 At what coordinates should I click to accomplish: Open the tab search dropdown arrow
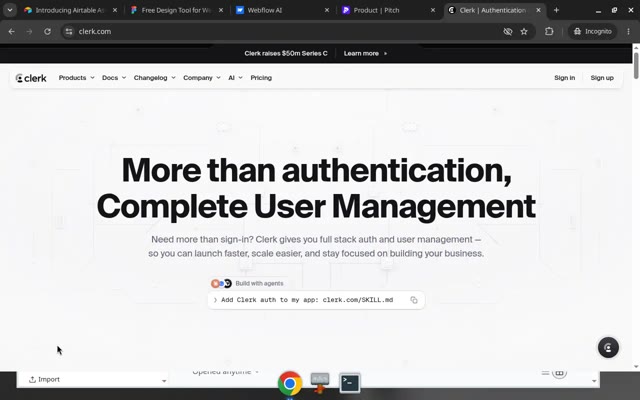[x=9, y=10]
